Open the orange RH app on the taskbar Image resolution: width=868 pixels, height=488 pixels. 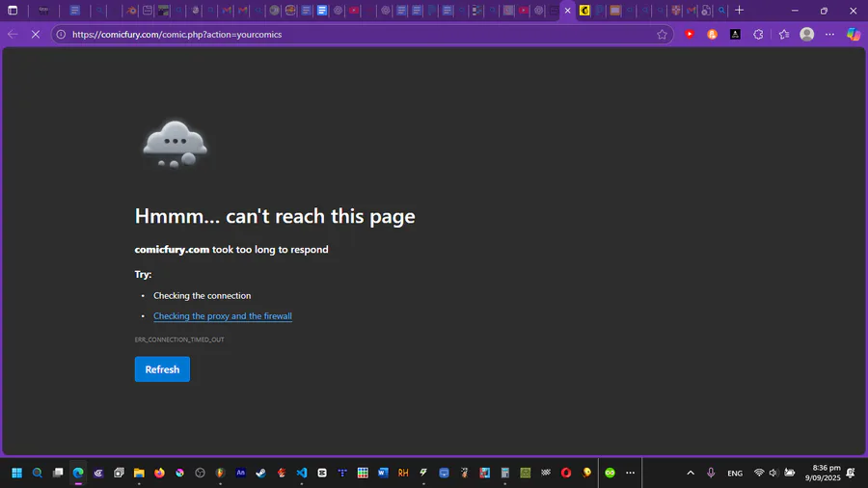[403, 473]
